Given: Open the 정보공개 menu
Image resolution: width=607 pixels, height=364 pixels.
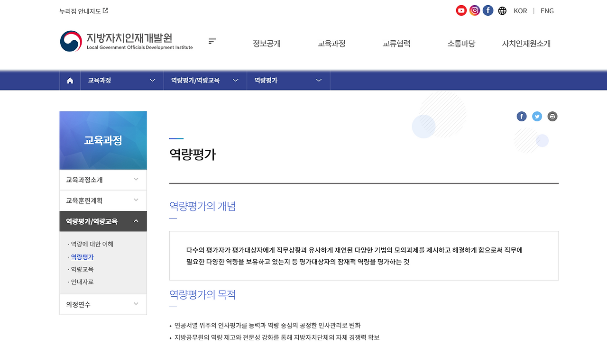Looking at the screenshot, I should 267,43.
